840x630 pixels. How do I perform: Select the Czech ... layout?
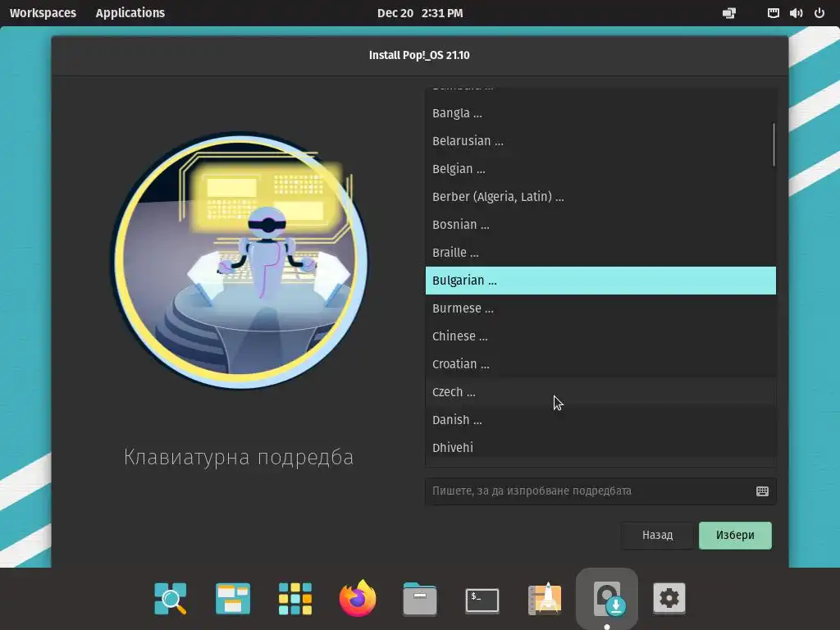click(x=600, y=391)
